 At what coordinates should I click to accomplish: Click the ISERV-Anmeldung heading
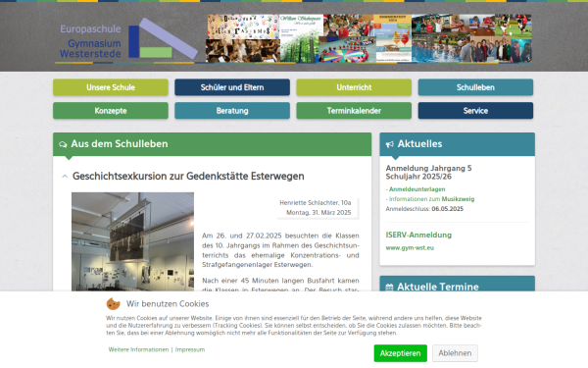tap(418, 236)
